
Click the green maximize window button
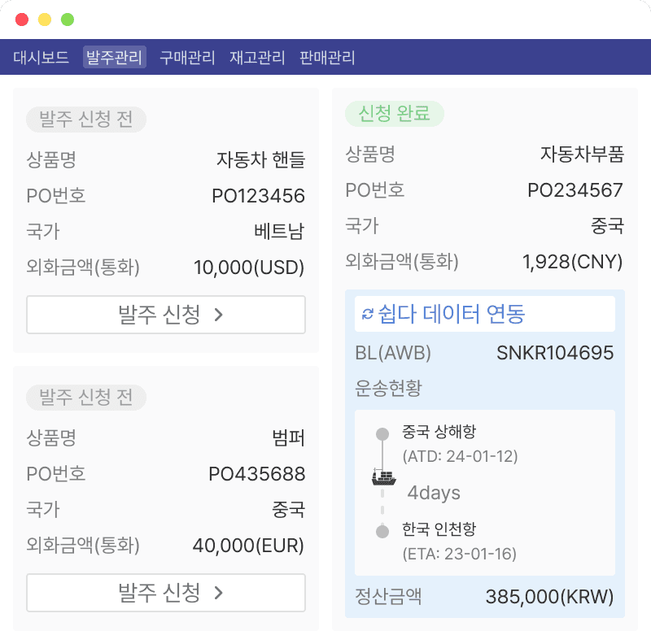(x=68, y=20)
